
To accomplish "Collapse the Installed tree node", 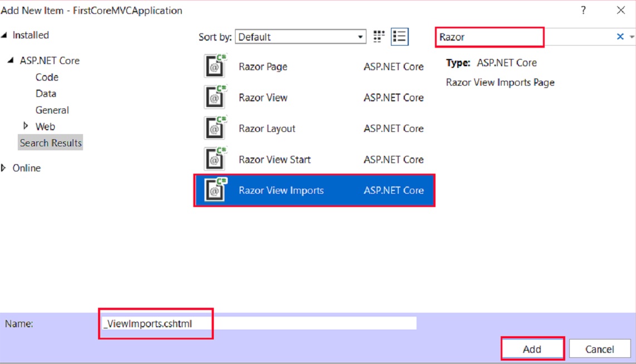I will point(4,35).
